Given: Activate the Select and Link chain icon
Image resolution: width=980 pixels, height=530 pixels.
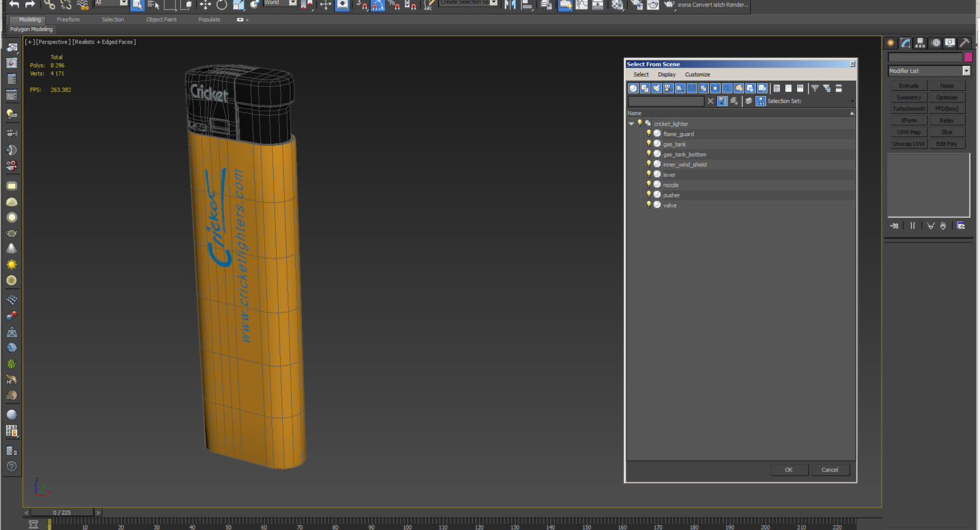Looking at the screenshot, I should 50,5.
